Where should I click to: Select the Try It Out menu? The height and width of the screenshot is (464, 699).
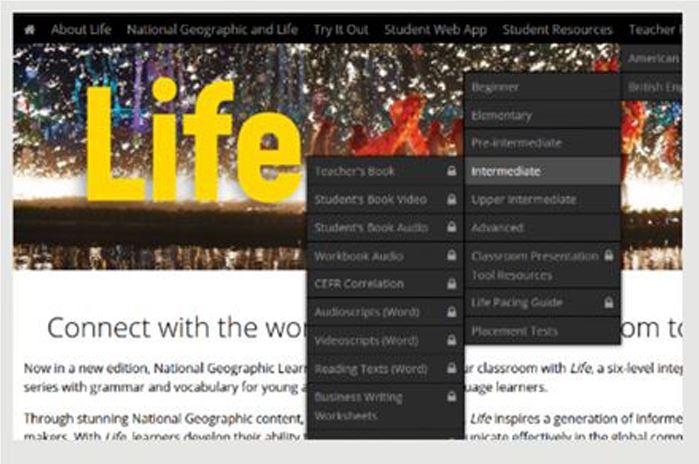point(341,30)
